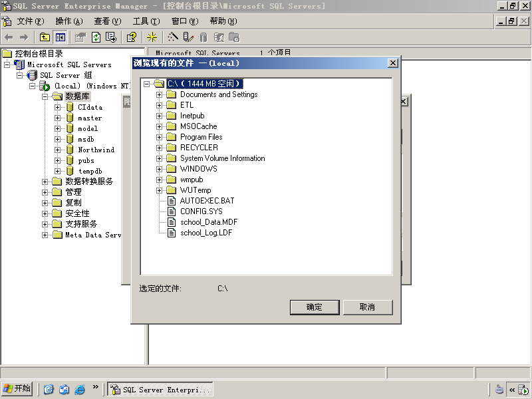Select the tempdb database label

coord(90,172)
